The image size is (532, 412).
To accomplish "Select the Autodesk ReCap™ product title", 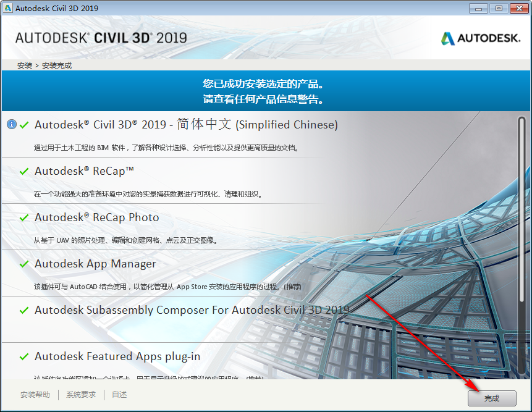I will [x=84, y=171].
